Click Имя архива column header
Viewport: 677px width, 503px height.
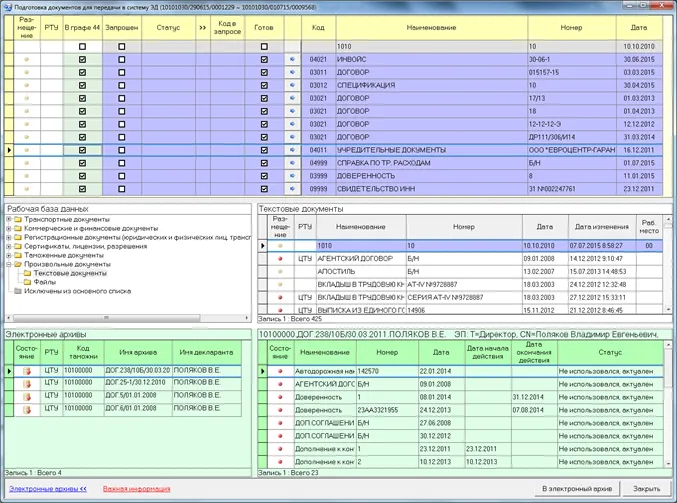click(138, 352)
